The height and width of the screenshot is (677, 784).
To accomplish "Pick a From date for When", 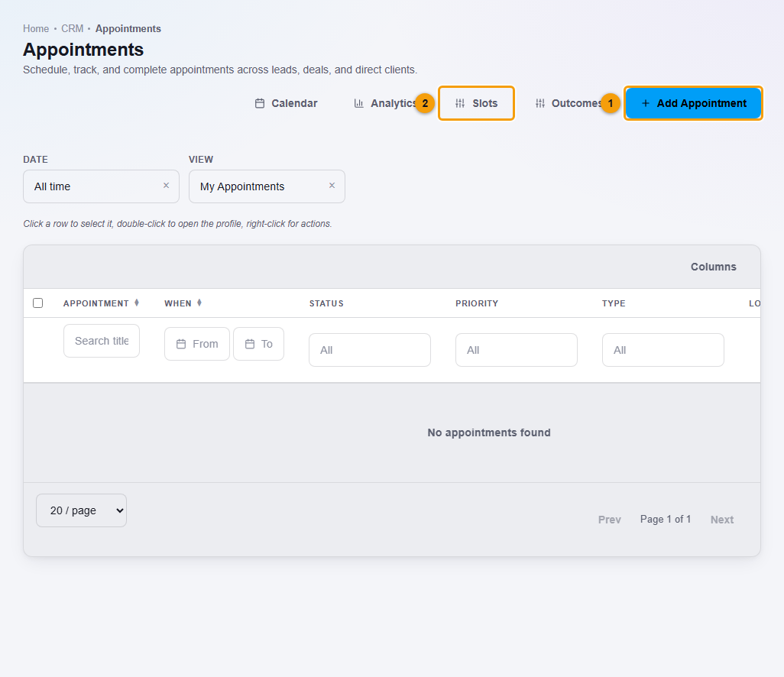I will [197, 344].
